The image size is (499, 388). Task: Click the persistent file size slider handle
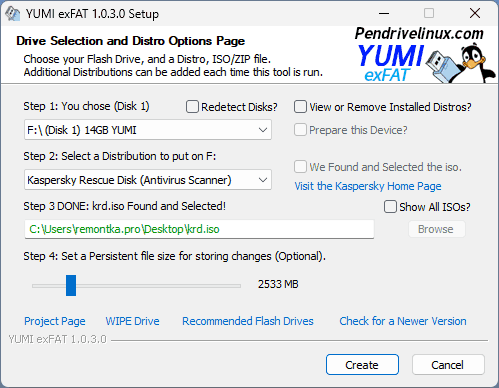coord(71,285)
